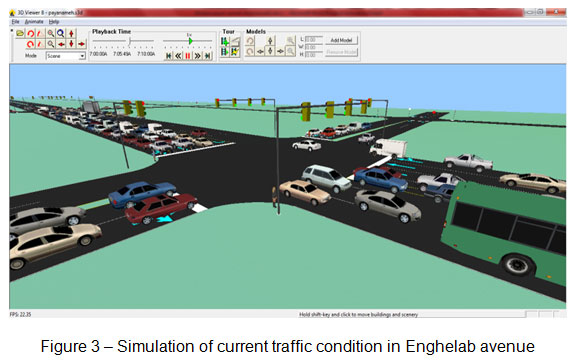Click the red right arrow pan icon
Image resolution: width=573 pixels, height=363 pixels.
point(81,44)
